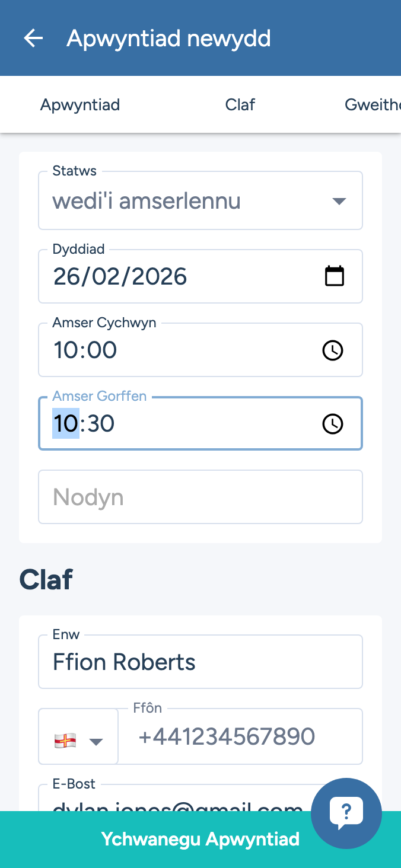Viewport: 401px width, 868px height.
Task: Click the Dyddiad date value 26/02/2026
Action: click(x=120, y=277)
